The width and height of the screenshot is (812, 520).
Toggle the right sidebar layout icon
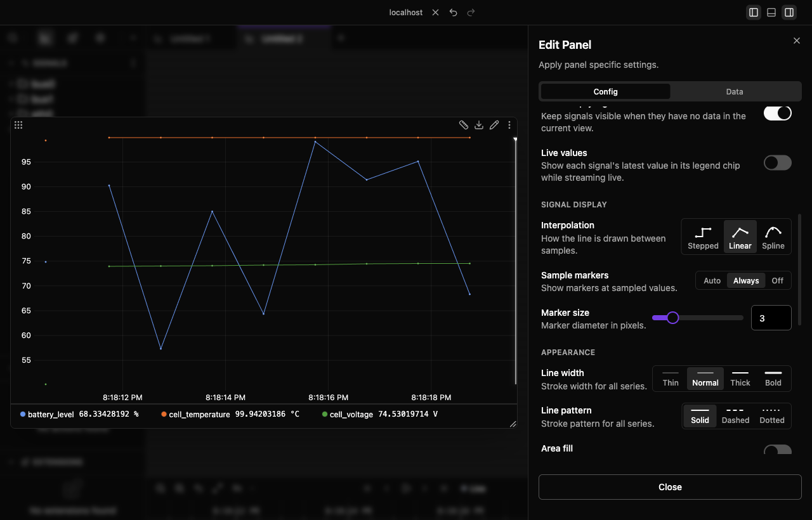[x=789, y=13]
